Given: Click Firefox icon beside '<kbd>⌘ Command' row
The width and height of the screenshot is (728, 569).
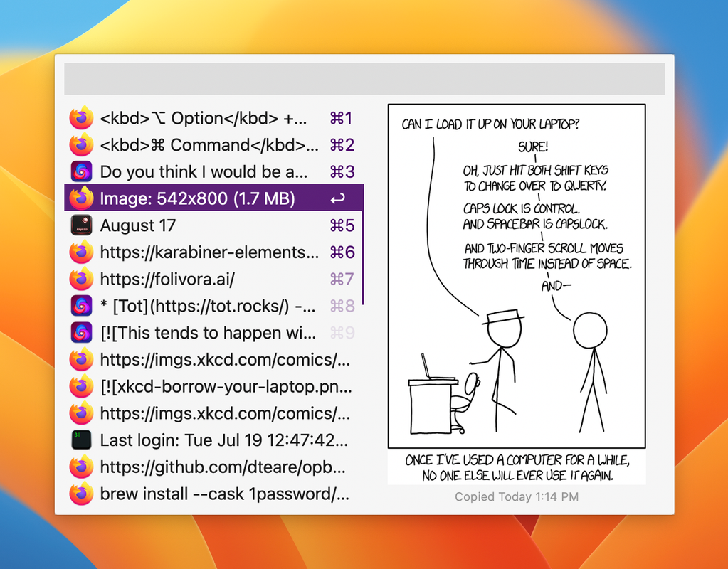Looking at the screenshot, I should (x=81, y=145).
